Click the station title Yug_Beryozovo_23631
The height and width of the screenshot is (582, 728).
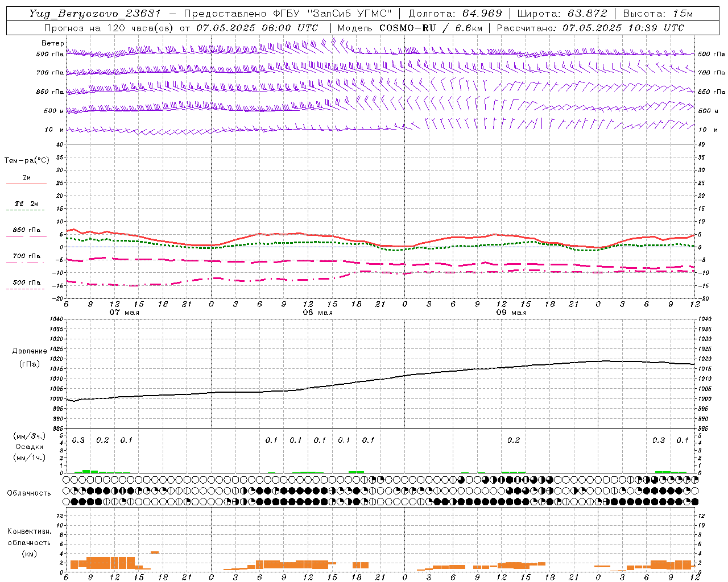(x=96, y=14)
